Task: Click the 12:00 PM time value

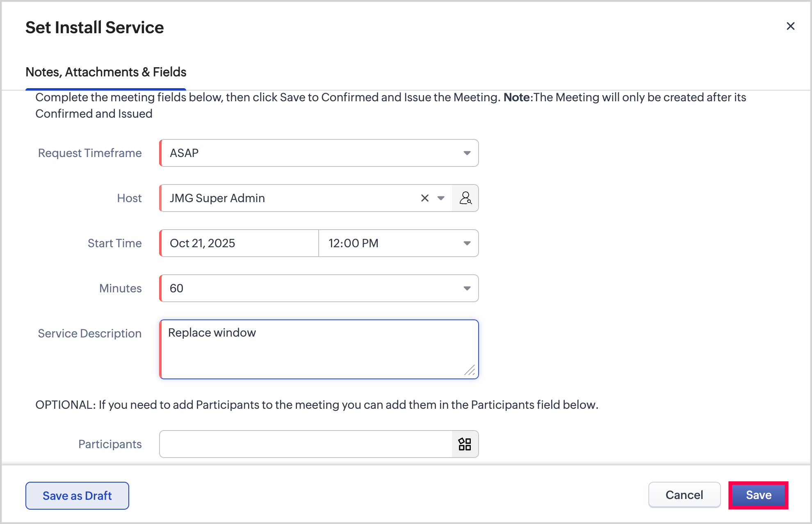Action: point(354,243)
